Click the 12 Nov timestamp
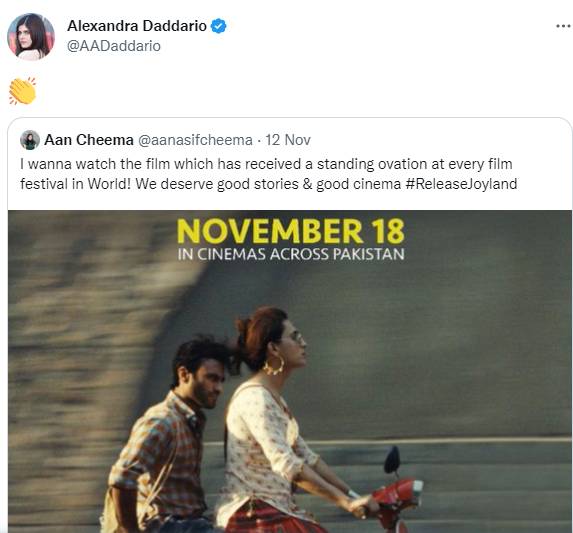 (288, 140)
